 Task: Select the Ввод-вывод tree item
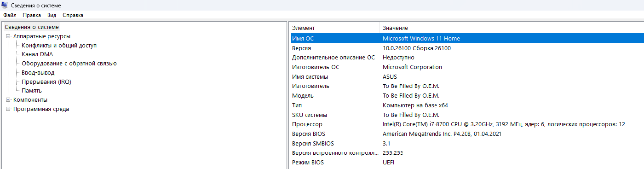(x=38, y=72)
